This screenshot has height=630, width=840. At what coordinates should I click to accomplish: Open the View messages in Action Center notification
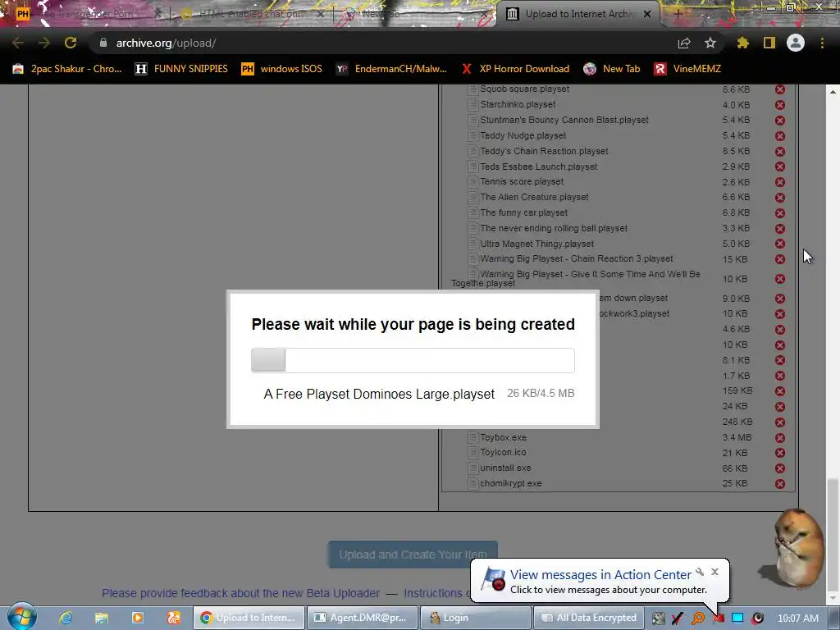point(600,575)
